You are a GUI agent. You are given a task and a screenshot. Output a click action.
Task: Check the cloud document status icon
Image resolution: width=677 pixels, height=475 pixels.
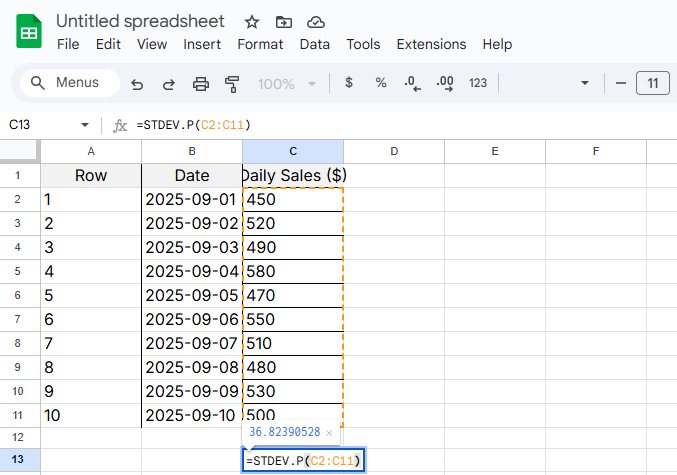316,22
